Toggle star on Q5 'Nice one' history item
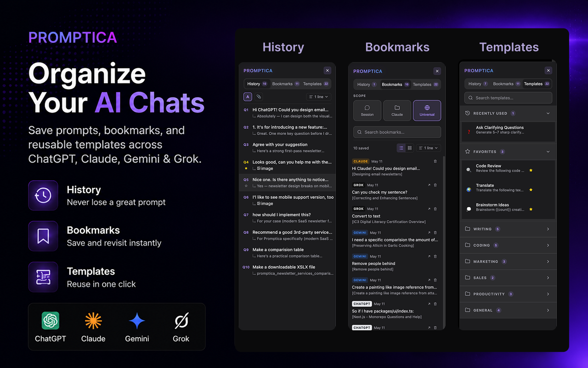 coord(246,186)
